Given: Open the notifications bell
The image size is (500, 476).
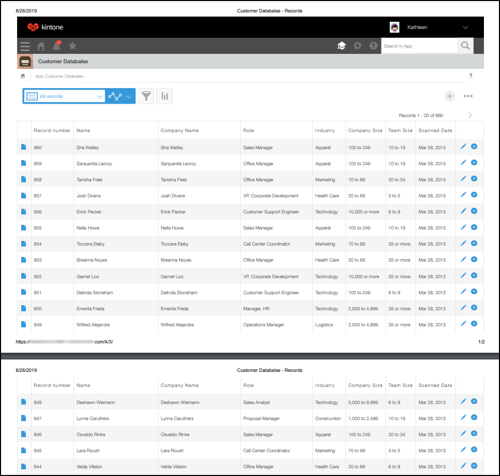Looking at the screenshot, I should pos(57,46).
